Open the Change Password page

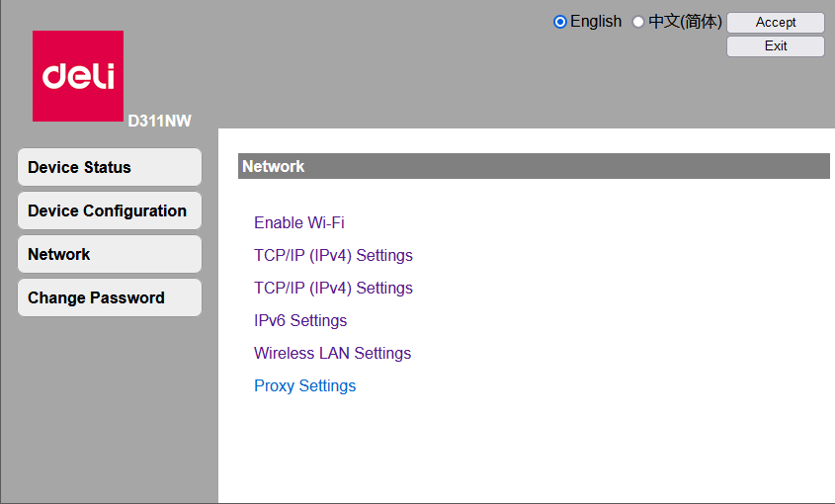point(109,297)
